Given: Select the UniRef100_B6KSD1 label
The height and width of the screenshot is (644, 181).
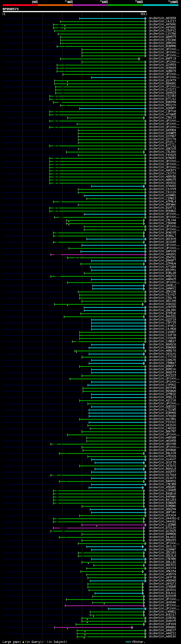Looking at the screenshot, I should click(x=162, y=317).
